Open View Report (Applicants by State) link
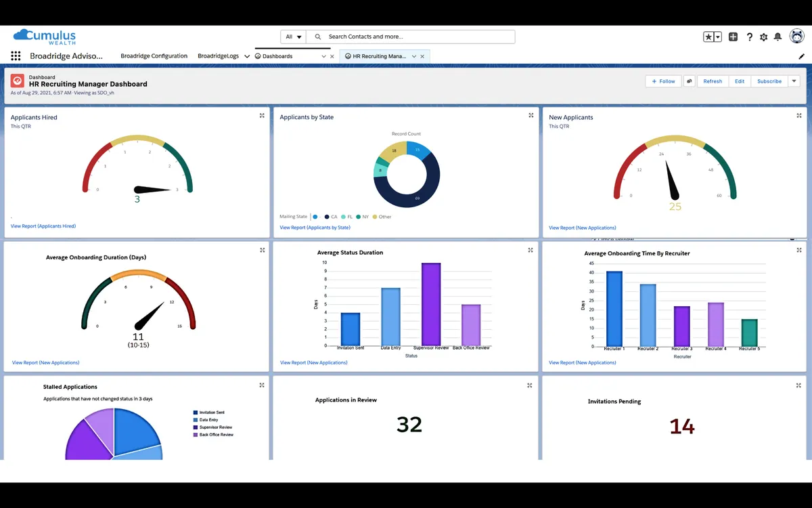Screen dimensions: 812x508 (x=315, y=228)
